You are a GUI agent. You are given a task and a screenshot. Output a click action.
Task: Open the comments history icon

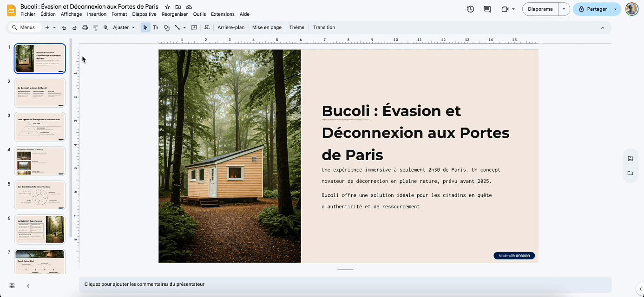tap(487, 9)
